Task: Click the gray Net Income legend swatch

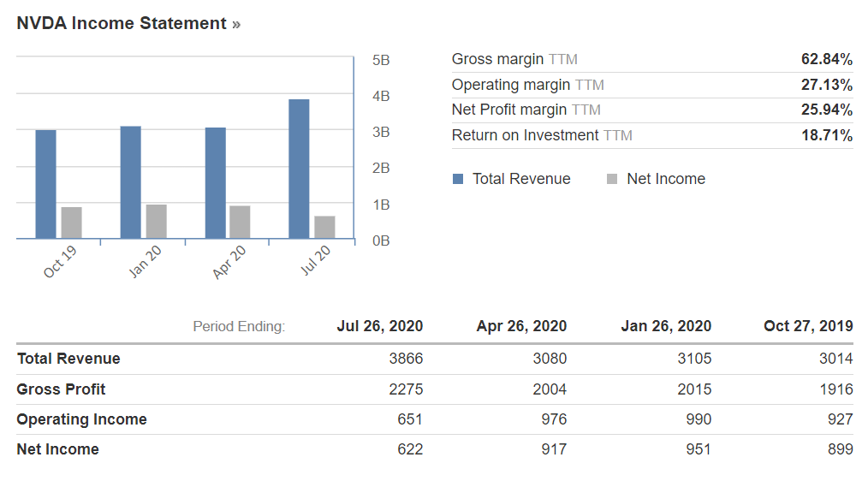Action: 611,179
